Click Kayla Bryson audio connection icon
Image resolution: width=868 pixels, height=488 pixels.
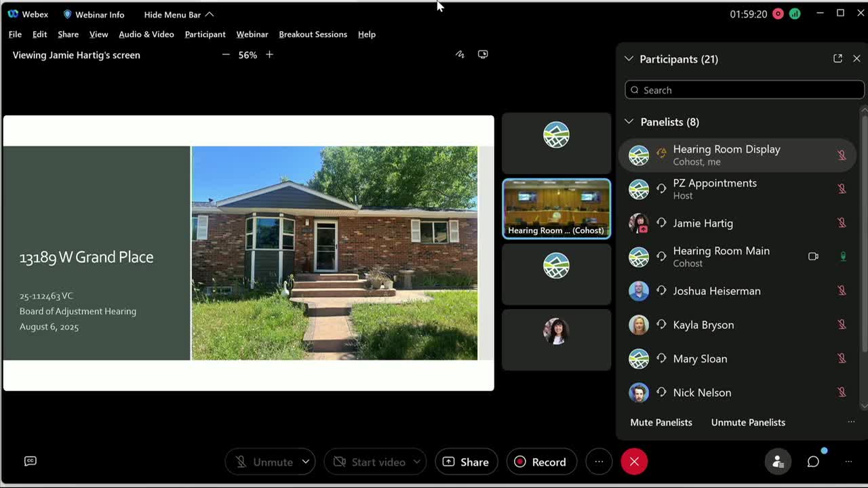[661, 325]
